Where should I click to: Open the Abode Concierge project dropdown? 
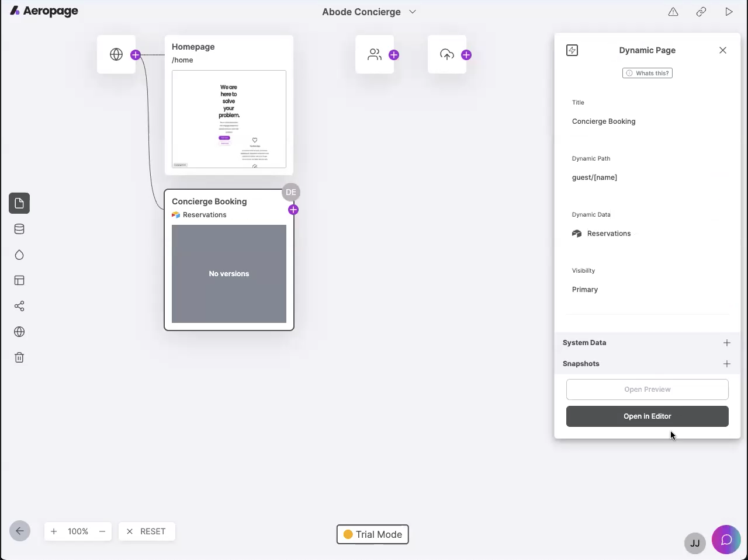pos(369,12)
